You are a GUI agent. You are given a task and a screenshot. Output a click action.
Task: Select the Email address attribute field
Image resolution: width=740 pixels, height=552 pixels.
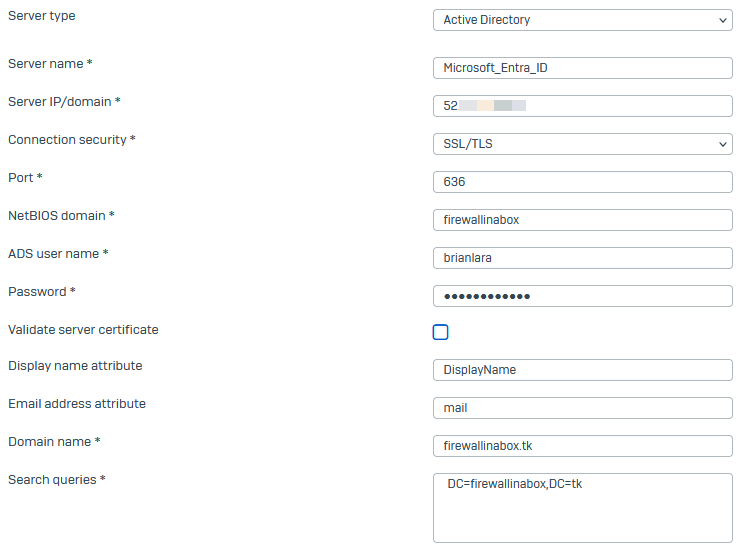click(x=582, y=408)
